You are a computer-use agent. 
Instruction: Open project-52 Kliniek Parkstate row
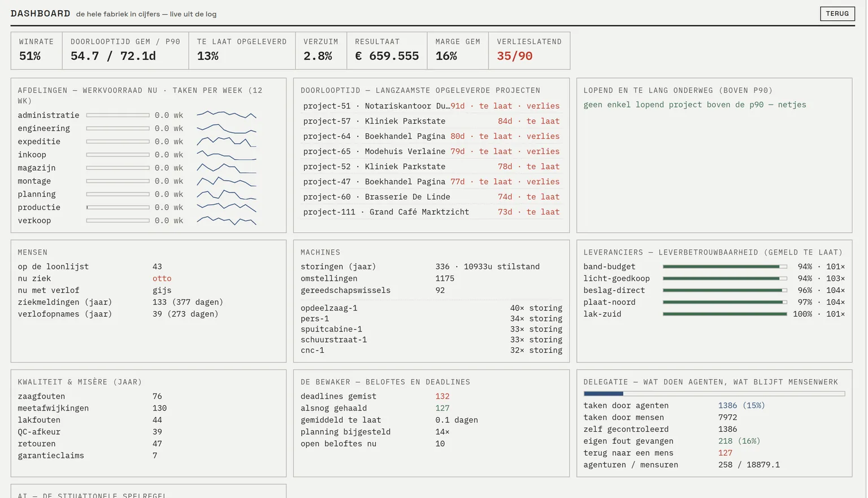[x=431, y=167]
